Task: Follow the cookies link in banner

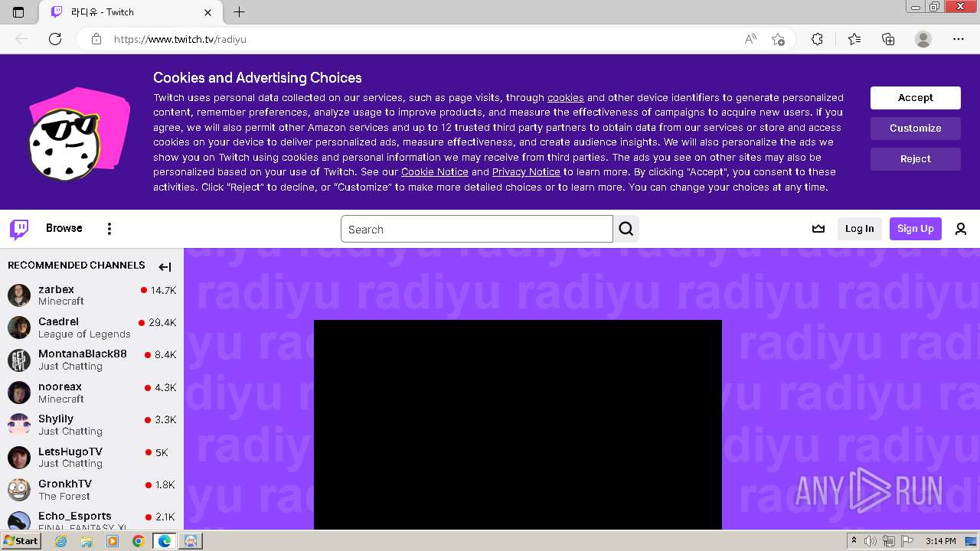Action: pos(566,98)
